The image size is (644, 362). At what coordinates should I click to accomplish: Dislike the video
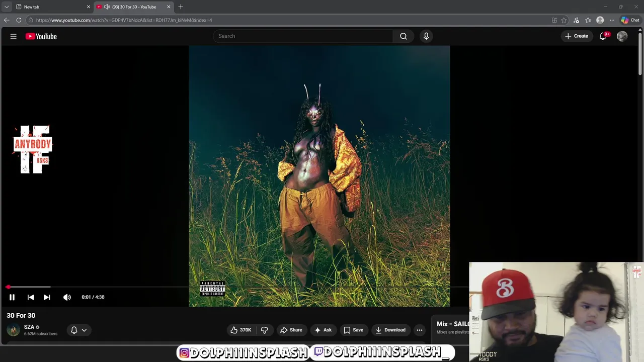tap(264, 330)
